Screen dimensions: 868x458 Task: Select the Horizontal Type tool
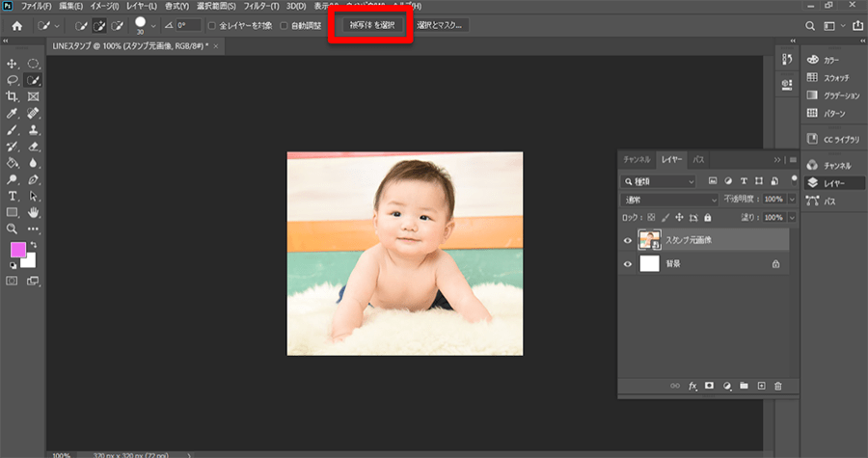click(x=13, y=196)
